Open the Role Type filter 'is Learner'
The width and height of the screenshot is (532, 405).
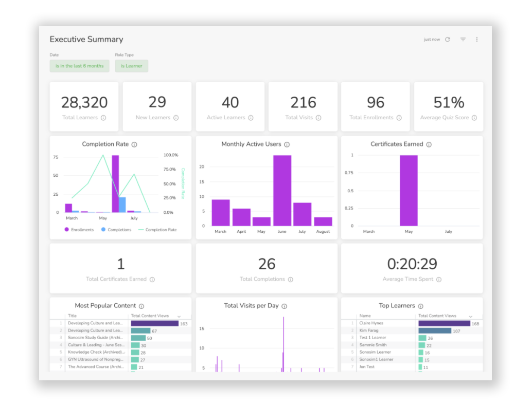(x=132, y=66)
